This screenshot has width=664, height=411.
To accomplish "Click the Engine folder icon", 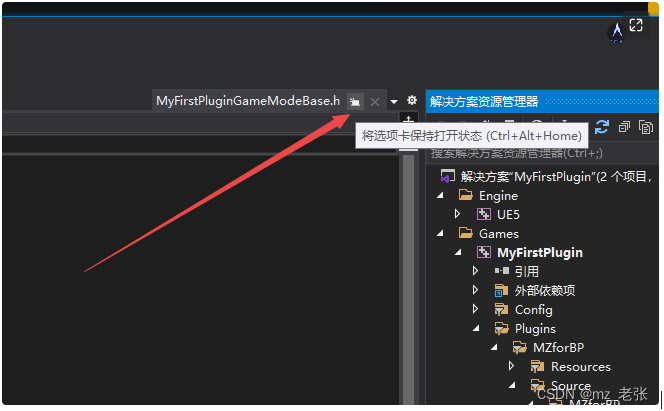I will pyautogui.click(x=466, y=195).
